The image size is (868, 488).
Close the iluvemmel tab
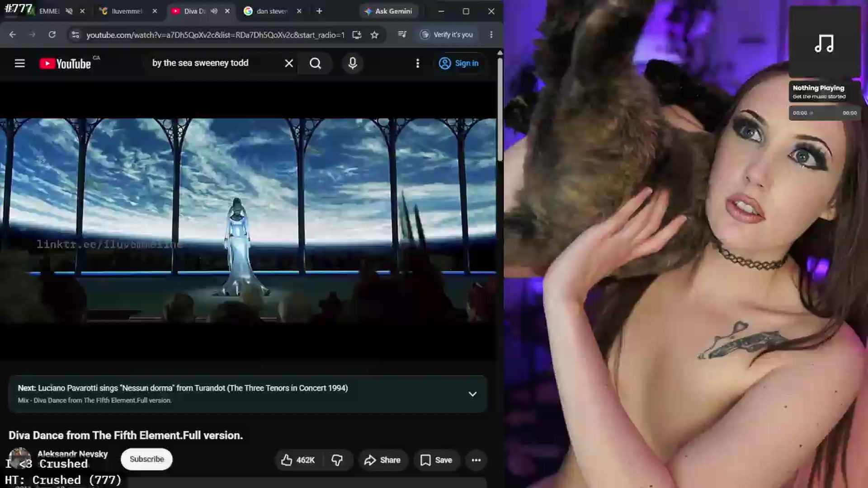point(155,11)
